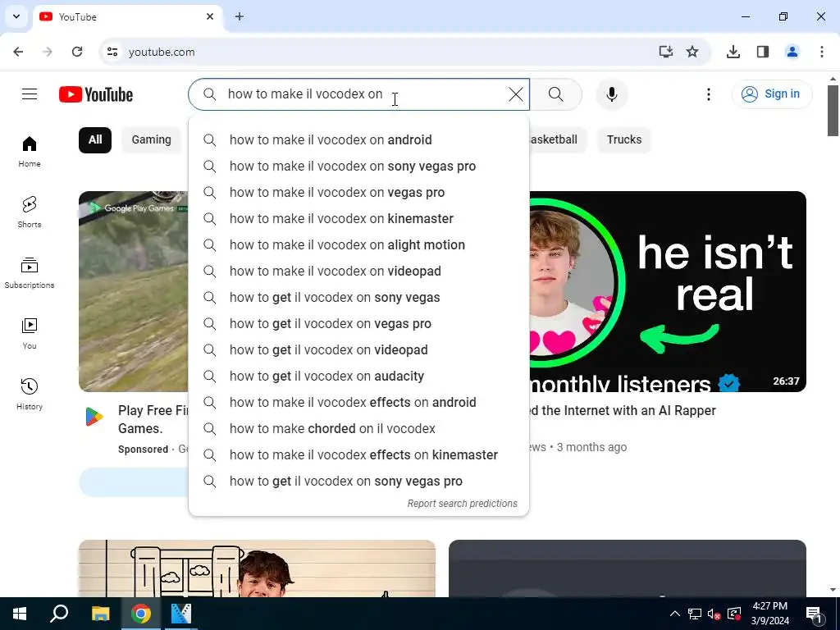Click the YouTube logo
This screenshot has width=840, height=630.
[96, 95]
